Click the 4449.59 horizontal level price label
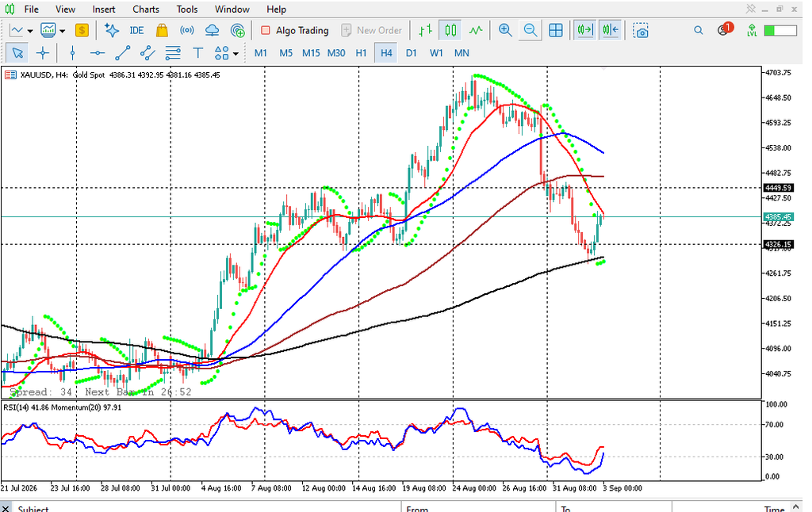 point(779,188)
